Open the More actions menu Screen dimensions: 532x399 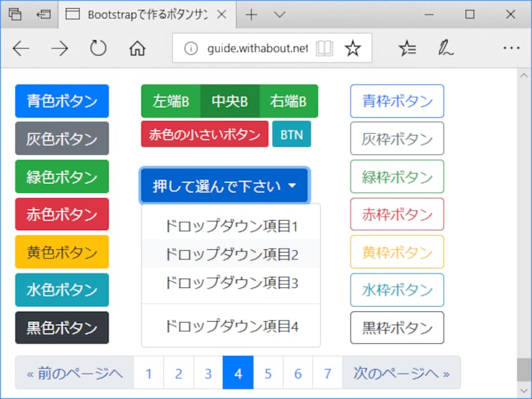511,48
